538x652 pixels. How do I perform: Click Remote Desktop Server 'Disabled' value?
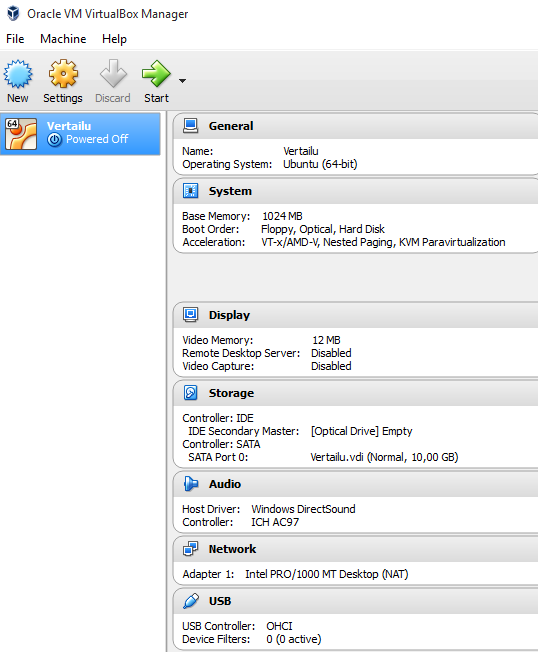point(331,353)
